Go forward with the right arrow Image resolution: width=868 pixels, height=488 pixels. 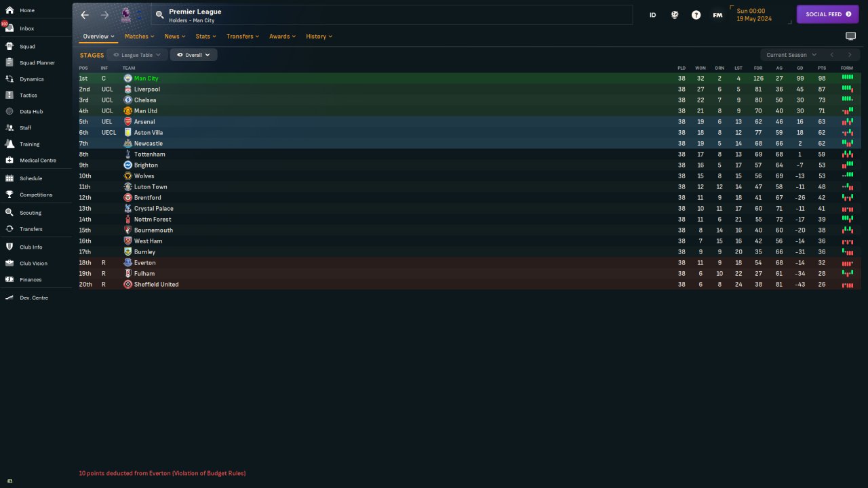[104, 15]
